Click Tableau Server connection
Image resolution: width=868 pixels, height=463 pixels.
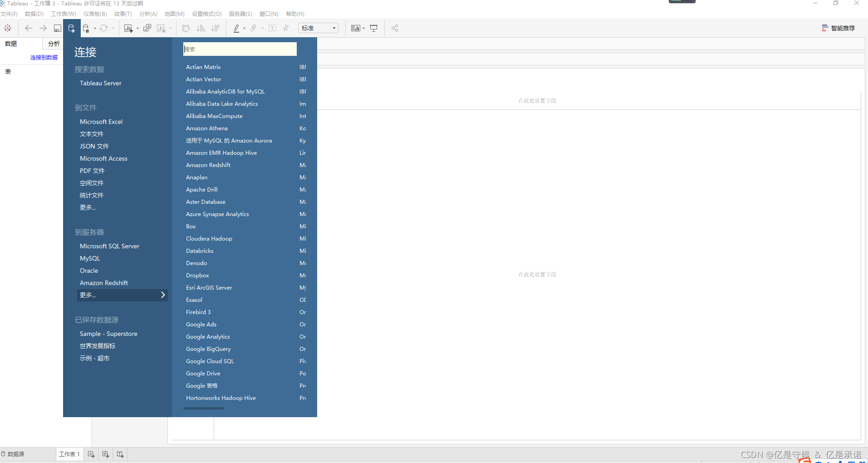pos(101,83)
